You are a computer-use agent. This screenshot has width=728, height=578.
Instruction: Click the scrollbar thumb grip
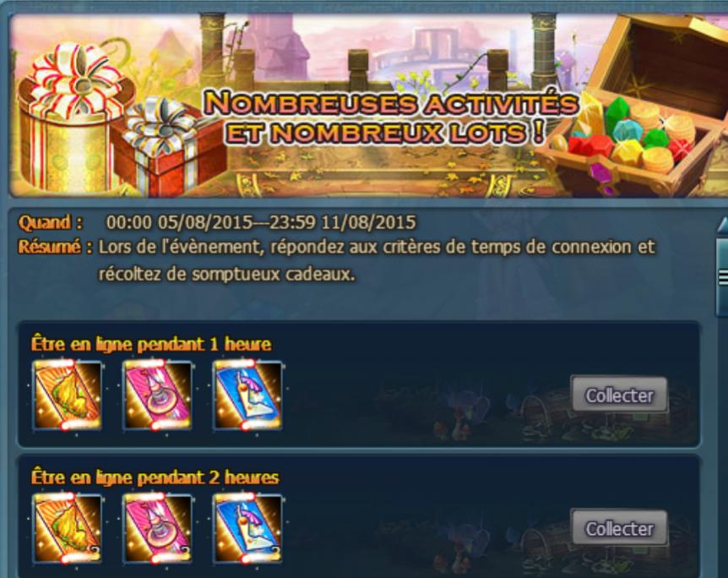pyautogui.click(x=723, y=277)
